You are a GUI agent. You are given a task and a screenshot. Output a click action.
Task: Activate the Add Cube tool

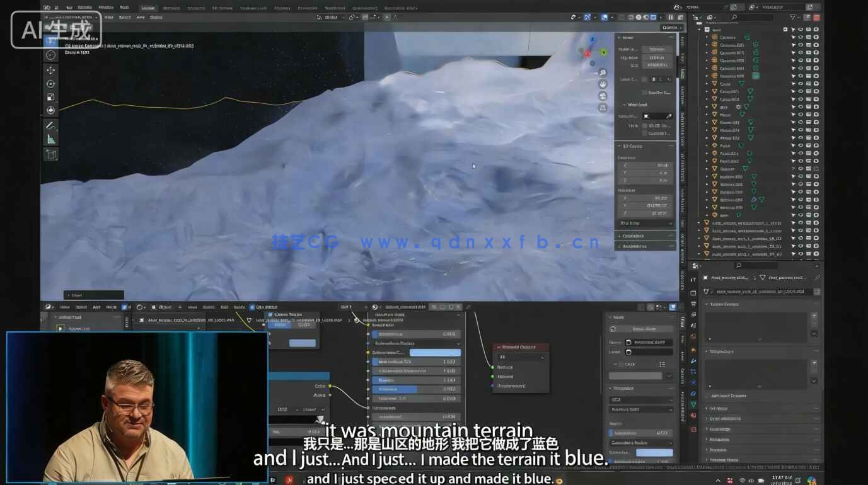point(50,154)
